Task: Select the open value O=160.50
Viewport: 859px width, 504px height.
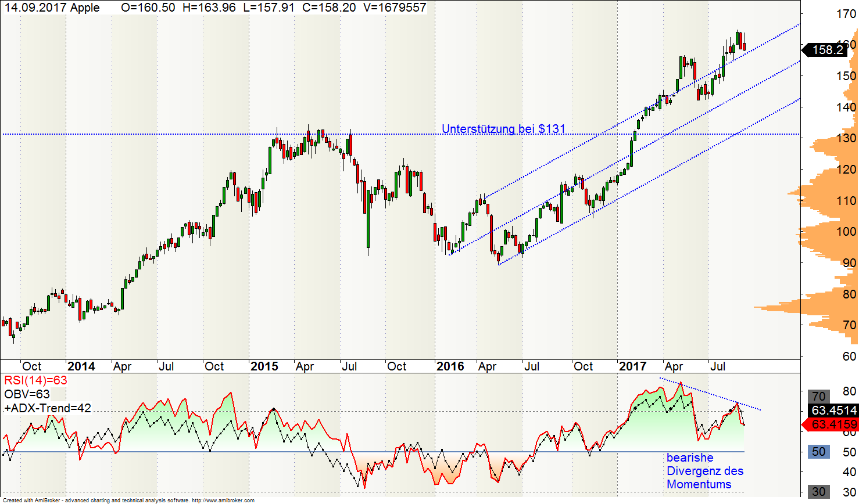Action: 148,8
